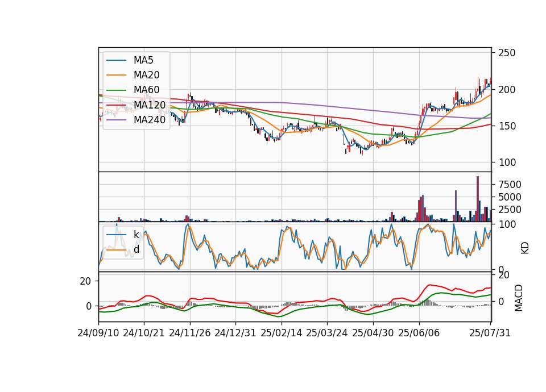Click the 100 price axis label
The image size is (546, 392).
point(507,162)
